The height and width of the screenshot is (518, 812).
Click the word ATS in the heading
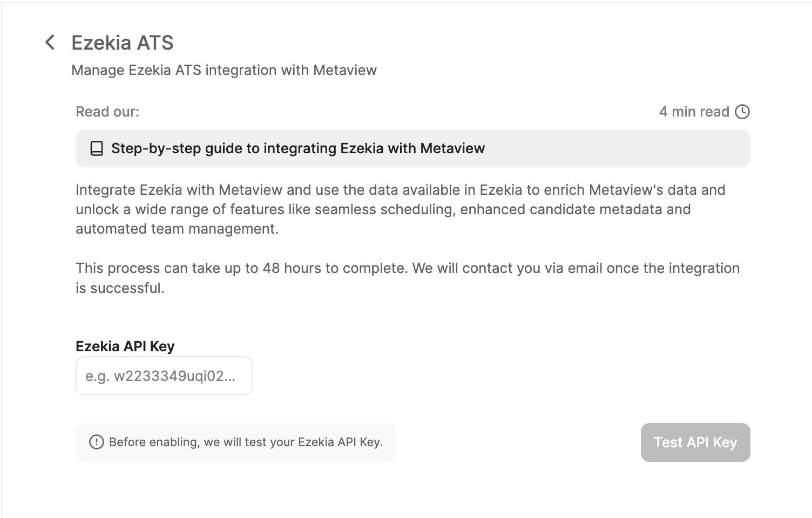click(x=155, y=43)
